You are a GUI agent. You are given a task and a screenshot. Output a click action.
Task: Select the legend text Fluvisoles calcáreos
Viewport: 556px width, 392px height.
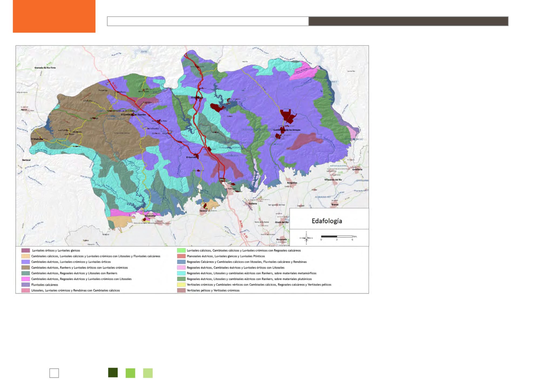pos(45,285)
